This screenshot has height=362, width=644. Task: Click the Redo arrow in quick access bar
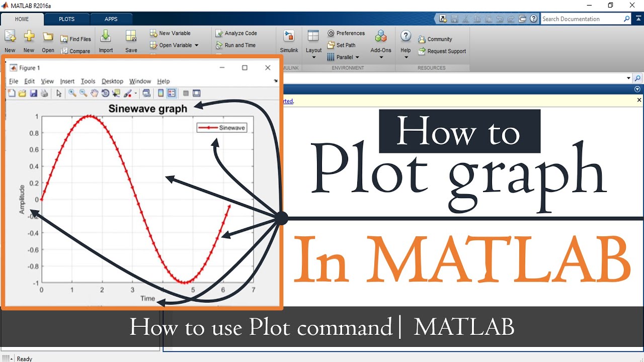(x=511, y=19)
